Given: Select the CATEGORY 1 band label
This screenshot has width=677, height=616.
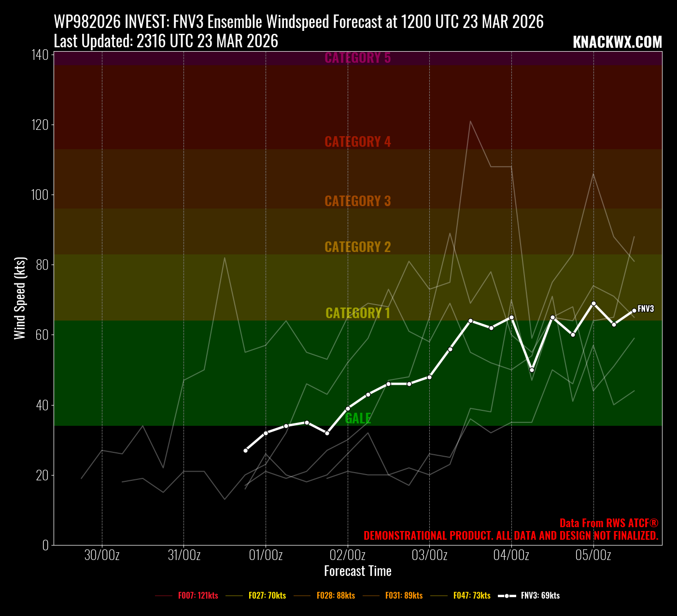Looking at the screenshot, I should (357, 313).
